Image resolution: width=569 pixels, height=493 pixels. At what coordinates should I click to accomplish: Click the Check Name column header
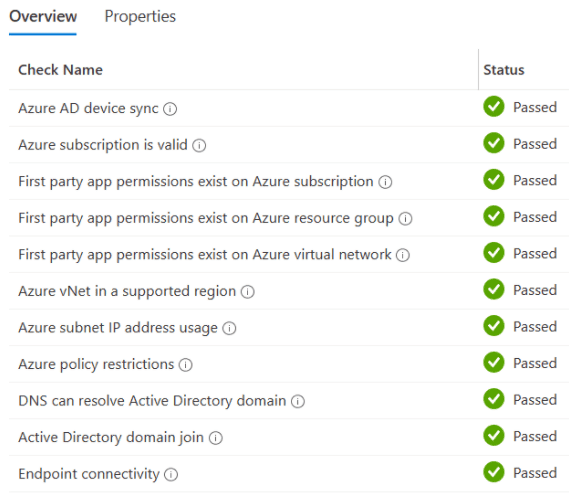[x=60, y=70]
